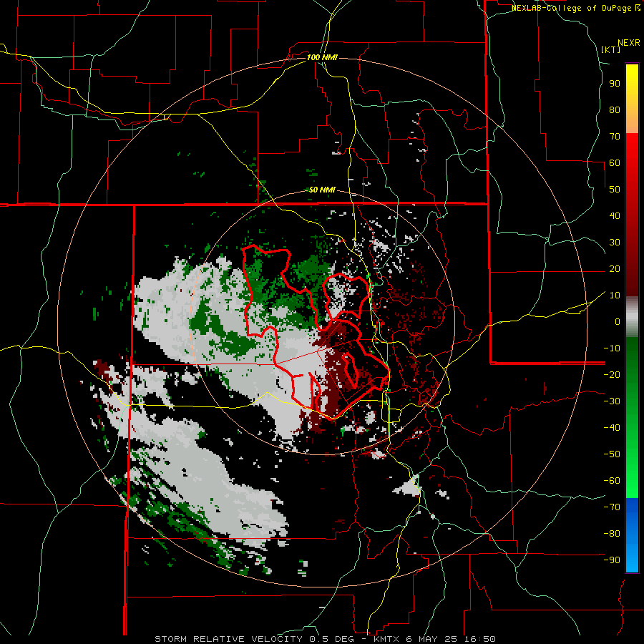The image size is (644, 644).
Task: Click the 16:50 timestamp text
Action: pyautogui.click(x=479, y=639)
